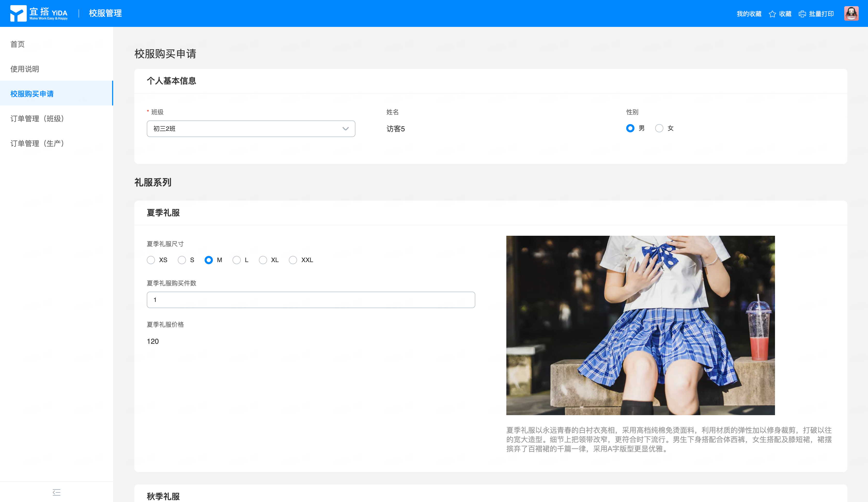This screenshot has width=868, height=502.
Task: Click 我的收藏 link in header
Action: (x=749, y=14)
